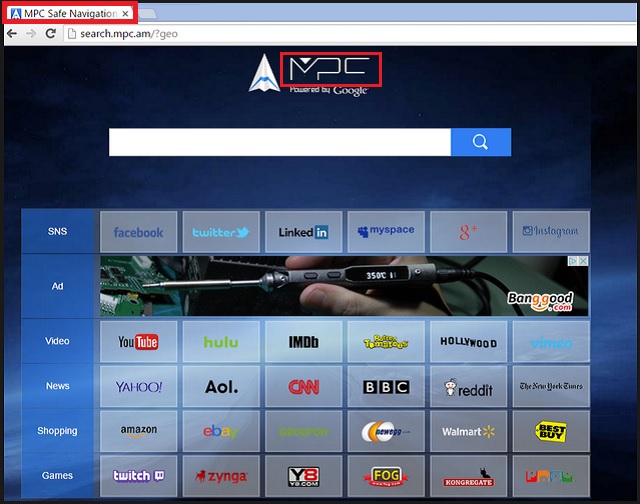Click the browser back arrow
The height and width of the screenshot is (504, 640).
point(12,33)
